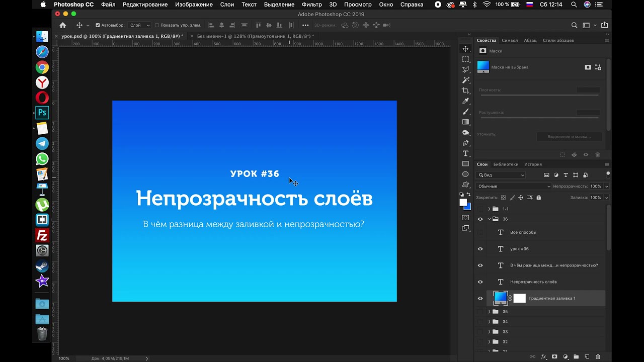Click the gradient fill layer thumbnail
This screenshot has width=644, height=362.
500,298
